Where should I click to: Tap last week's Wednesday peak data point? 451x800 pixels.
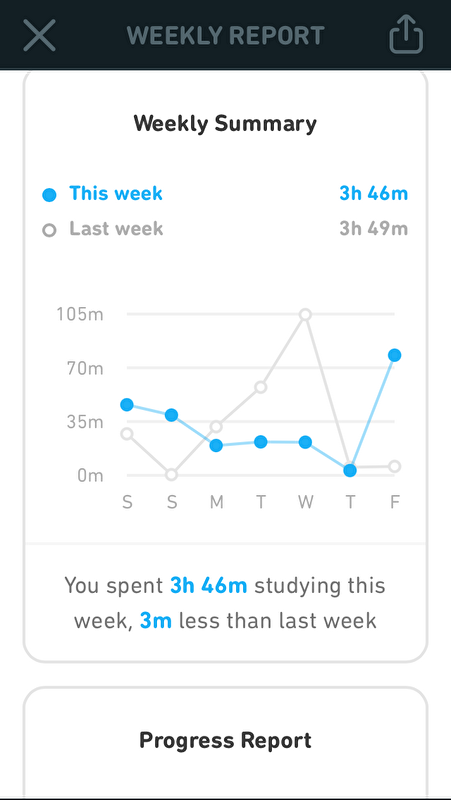305,314
